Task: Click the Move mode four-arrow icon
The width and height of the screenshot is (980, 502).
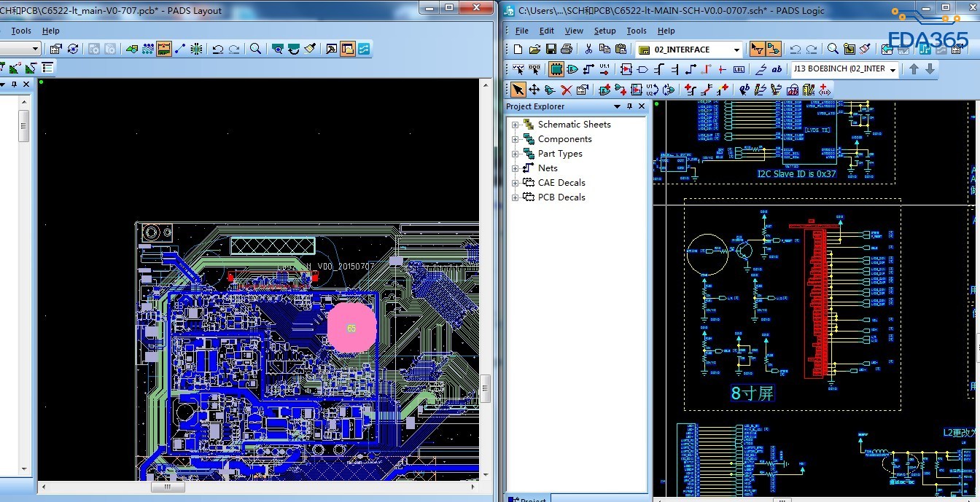Action: [534, 90]
